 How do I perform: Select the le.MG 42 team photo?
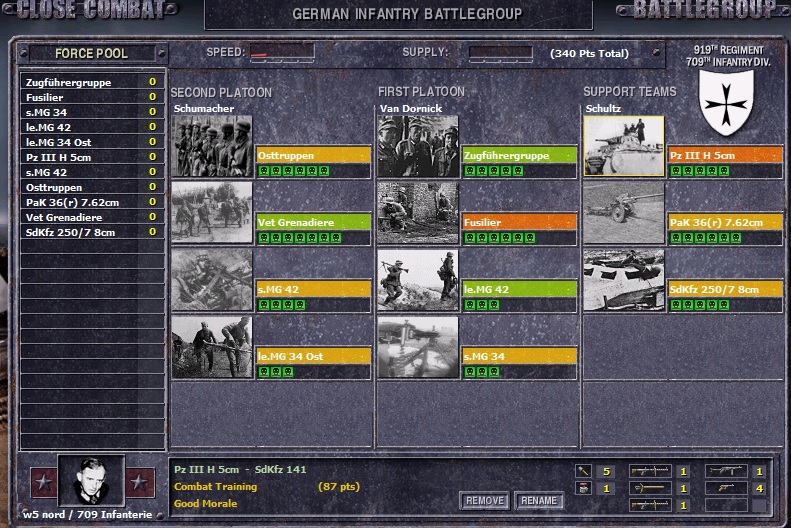pyautogui.click(x=418, y=280)
